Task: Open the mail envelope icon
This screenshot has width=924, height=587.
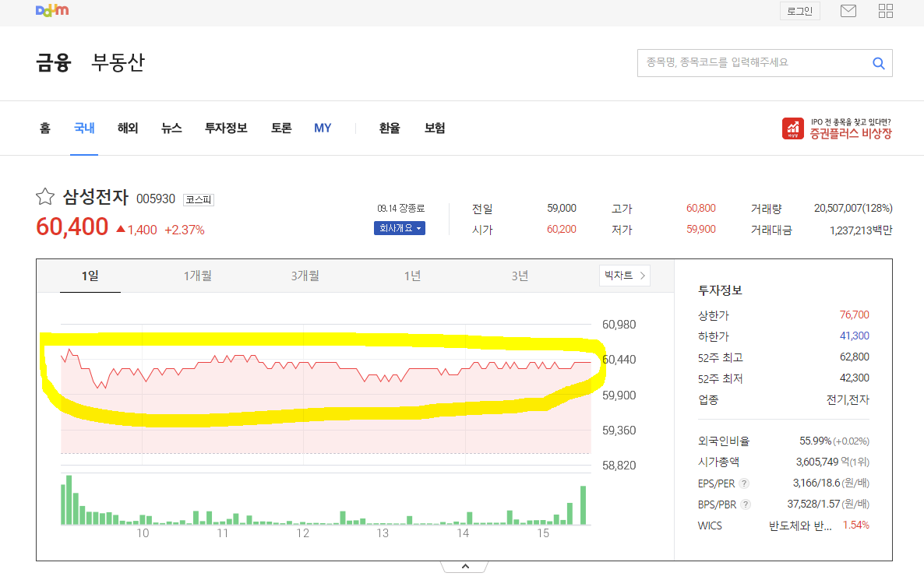Action: pos(848,11)
